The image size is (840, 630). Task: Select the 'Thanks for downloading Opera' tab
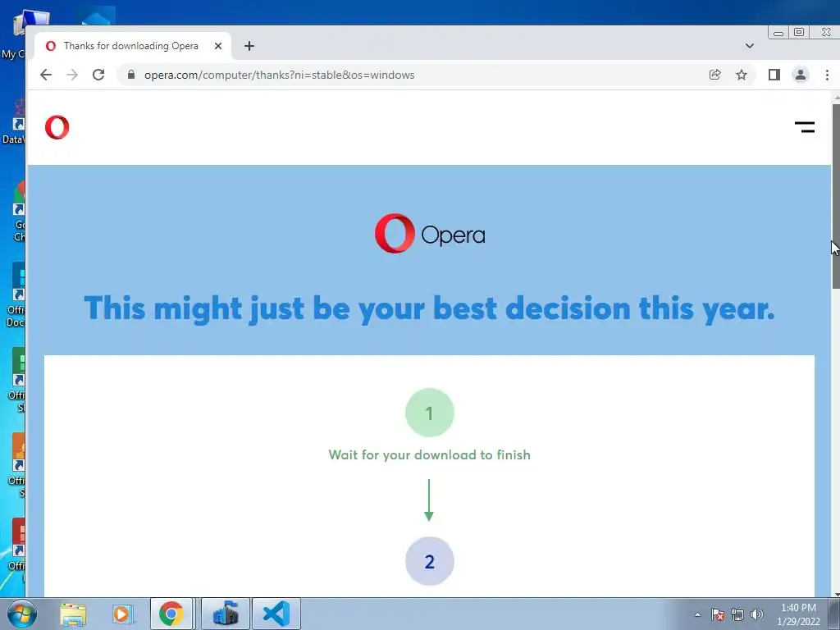[132, 46]
